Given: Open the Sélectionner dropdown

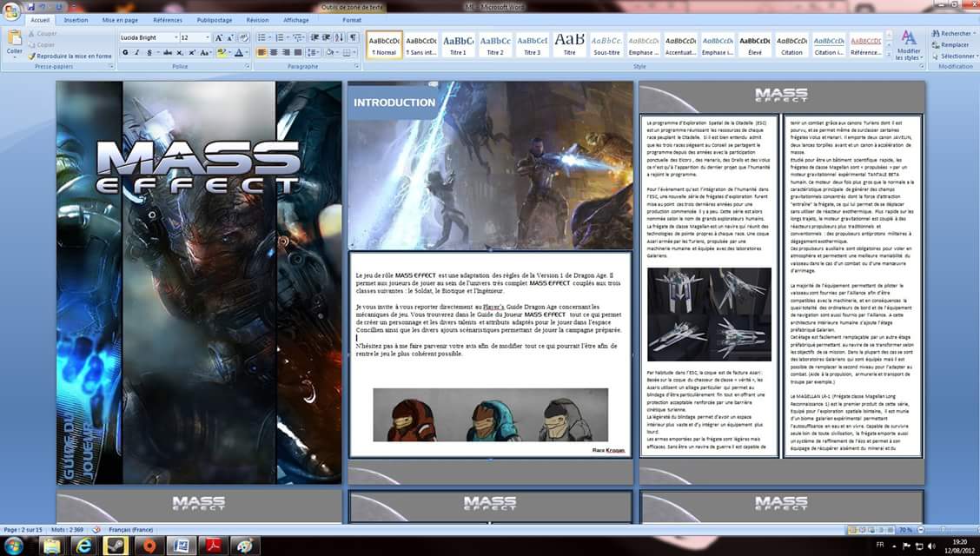Looking at the screenshot, I should (x=954, y=56).
